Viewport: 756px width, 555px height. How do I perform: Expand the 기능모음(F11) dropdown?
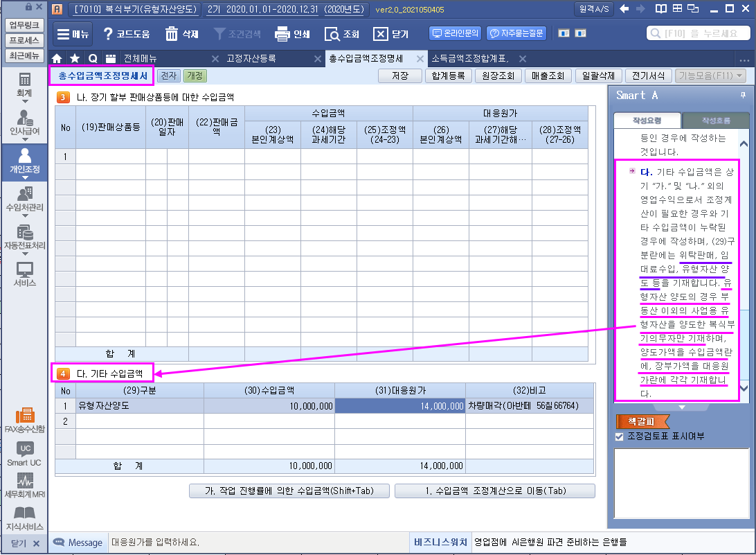click(711, 76)
